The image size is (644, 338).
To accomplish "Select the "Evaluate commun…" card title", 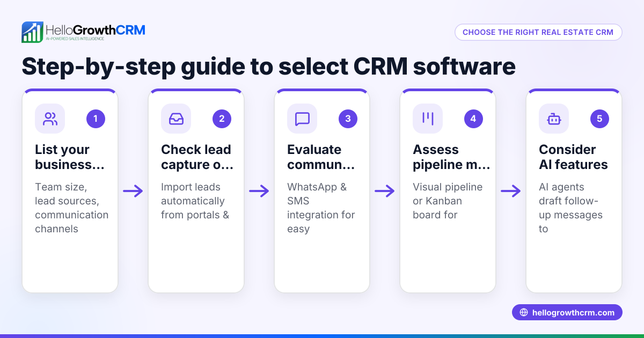I will tap(321, 157).
